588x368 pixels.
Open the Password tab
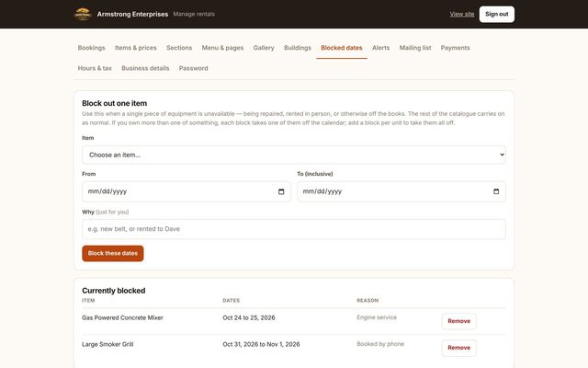194,68
